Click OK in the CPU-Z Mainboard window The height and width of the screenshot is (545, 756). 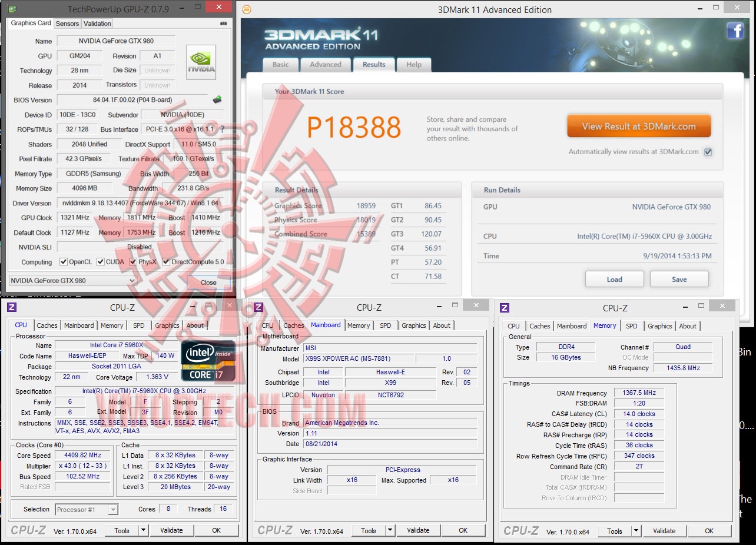point(463,530)
